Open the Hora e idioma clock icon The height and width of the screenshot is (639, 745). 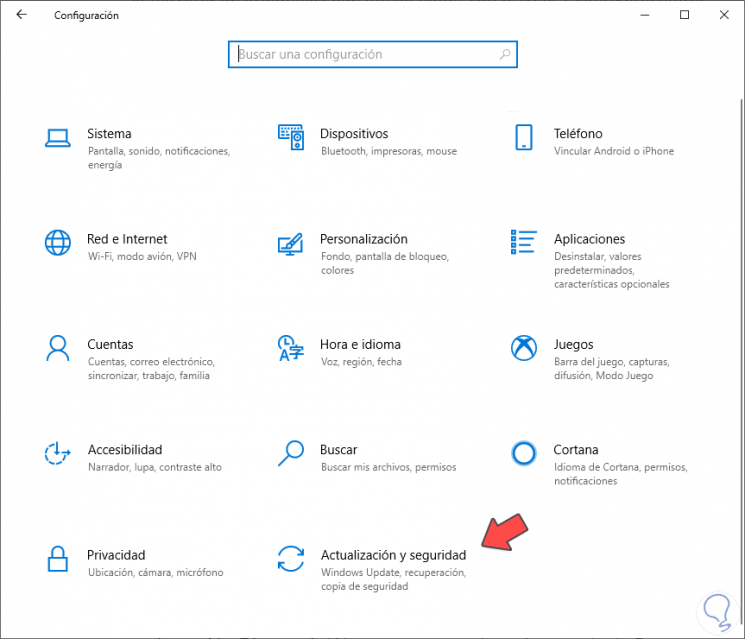pyautogui.click(x=290, y=348)
